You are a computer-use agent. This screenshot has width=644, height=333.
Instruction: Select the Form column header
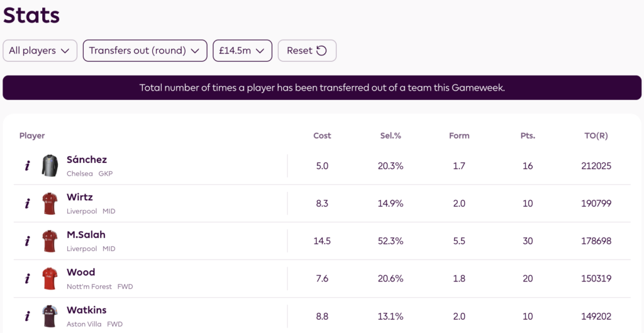pos(459,136)
